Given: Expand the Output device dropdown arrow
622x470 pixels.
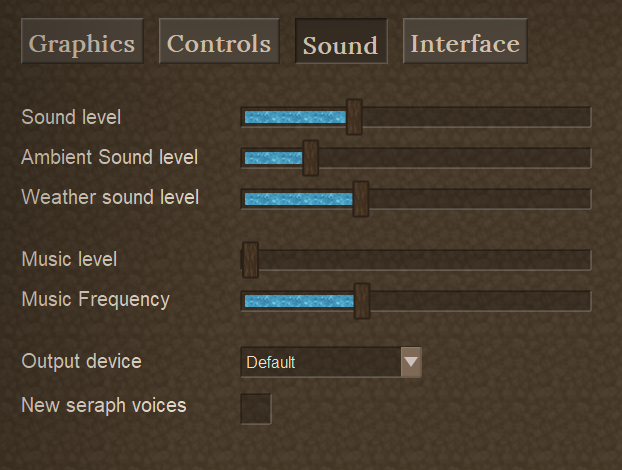Looking at the screenshot, I should 411,362.
